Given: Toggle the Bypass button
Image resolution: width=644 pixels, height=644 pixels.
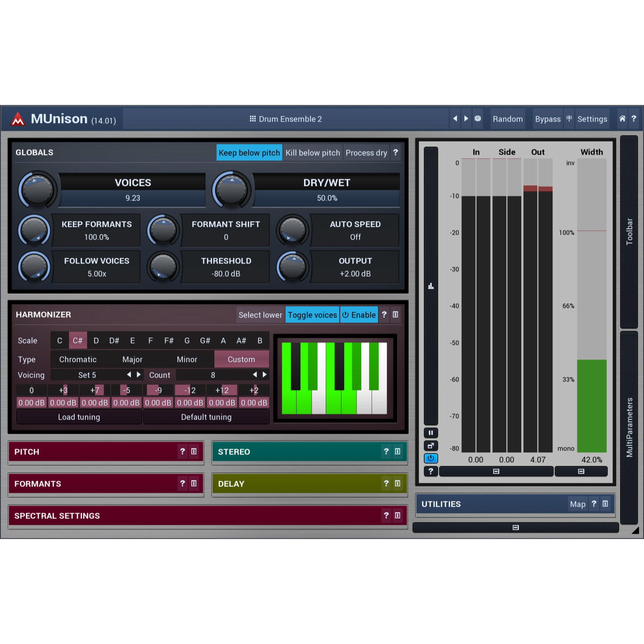Looking at the screenshot, I should 548,119.
